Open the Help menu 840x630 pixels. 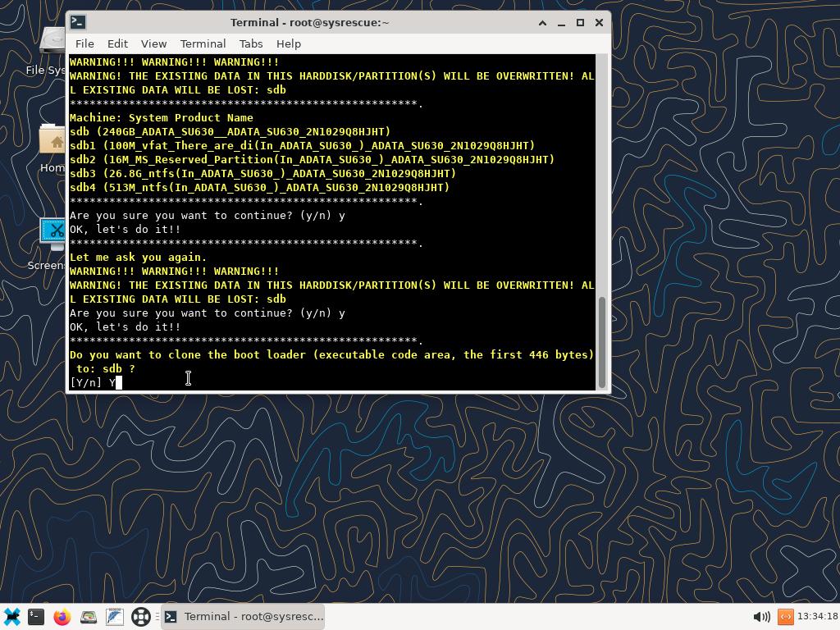(288, 43)
